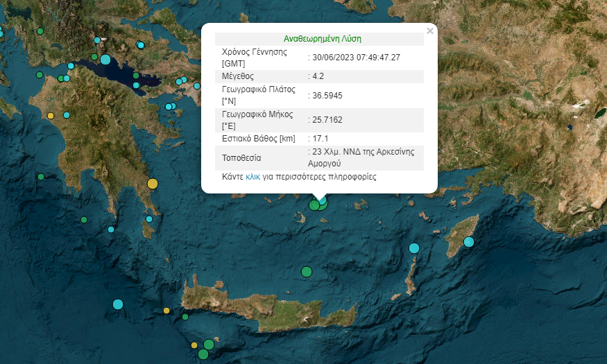Select the focal depth value '17.1'
The image size is (607, 364).
(x=320, y=139)
